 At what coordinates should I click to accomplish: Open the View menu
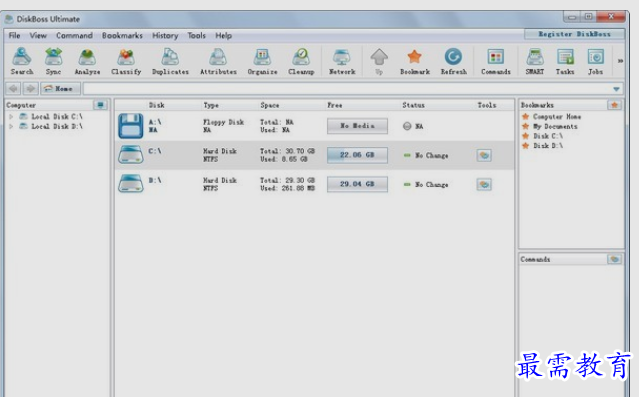point(38,35)
